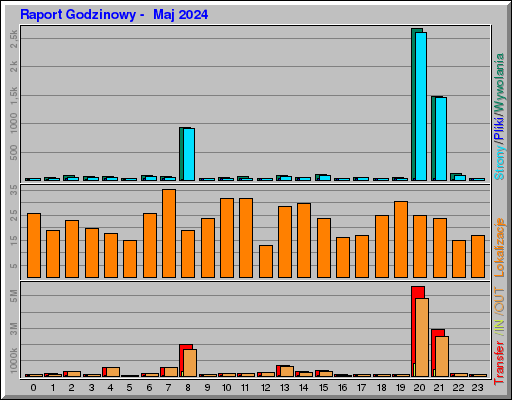Click the '5M' y-axis label

[x=13, y=296]
